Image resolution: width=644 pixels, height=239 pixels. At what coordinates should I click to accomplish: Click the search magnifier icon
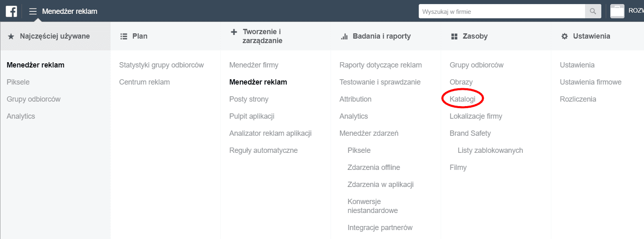593,11
